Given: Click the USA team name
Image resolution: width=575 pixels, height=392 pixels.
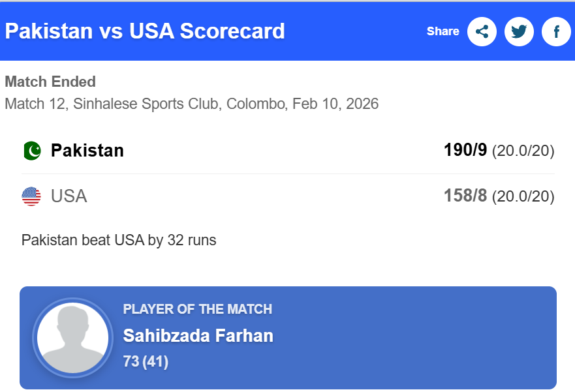Looking at the screenshot, I should click(69, 196).
